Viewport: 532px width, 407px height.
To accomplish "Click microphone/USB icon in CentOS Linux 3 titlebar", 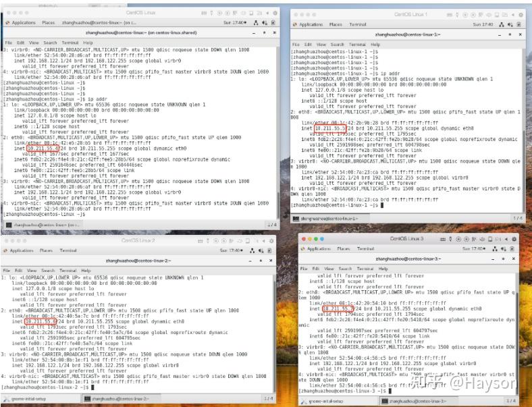I will pyautogui.click(x=450, y=239).
